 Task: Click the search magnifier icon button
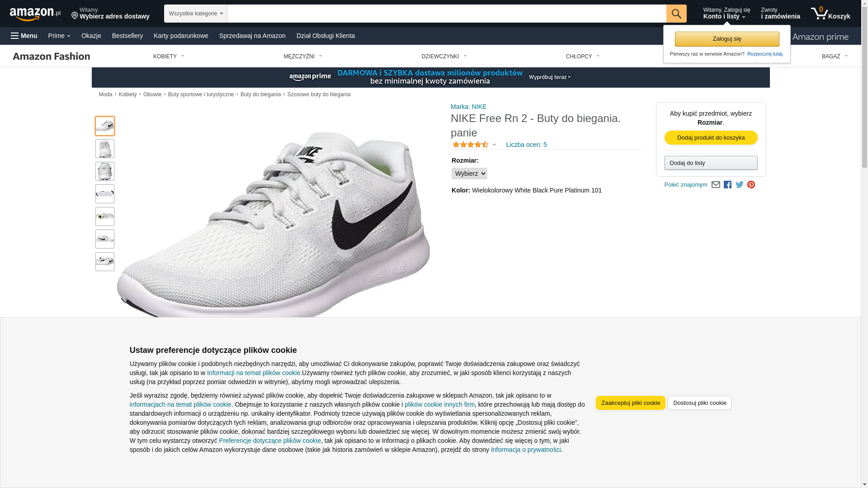pyautogui.click(x=676, y=14)
